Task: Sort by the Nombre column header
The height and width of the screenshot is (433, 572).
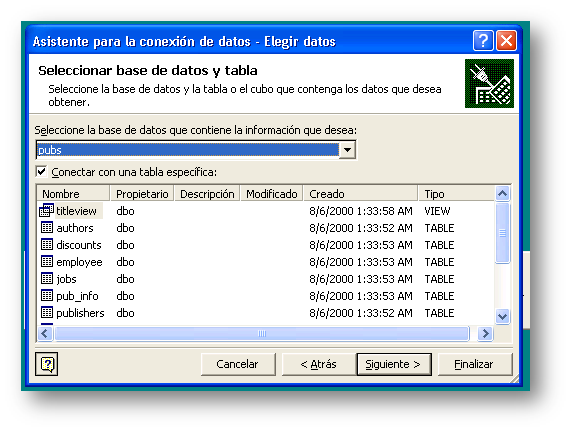Action: (73, 194)
